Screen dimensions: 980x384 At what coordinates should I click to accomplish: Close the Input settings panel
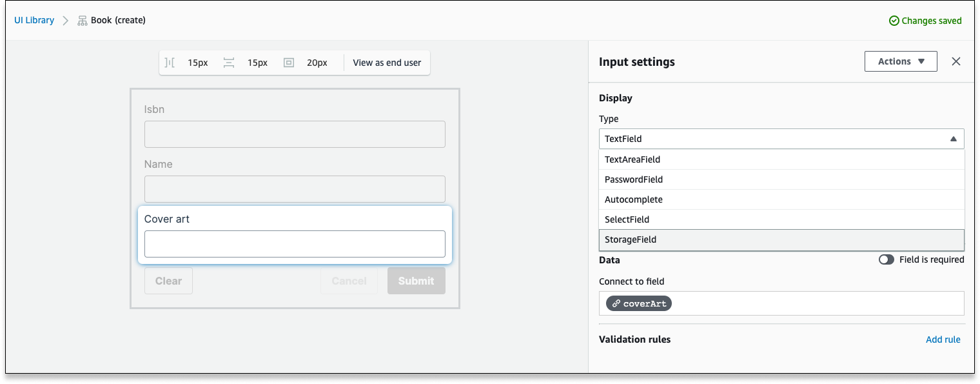click(956, 61)
